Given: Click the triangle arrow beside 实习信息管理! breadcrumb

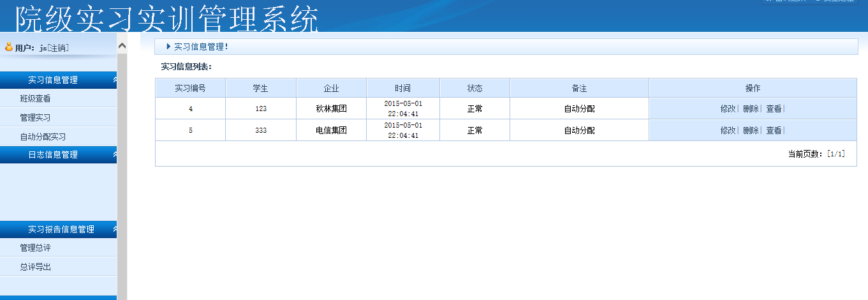Looking at the screenshot, I should click(168, 47).
